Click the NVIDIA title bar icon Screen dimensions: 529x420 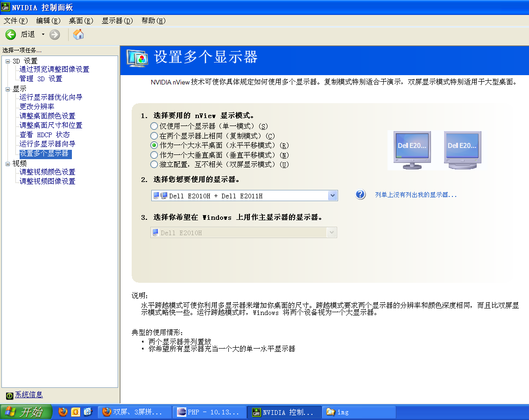pyautogui.click(x=6, y=7)
